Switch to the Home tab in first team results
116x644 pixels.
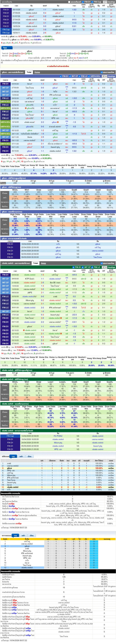(x=37, y=72)
